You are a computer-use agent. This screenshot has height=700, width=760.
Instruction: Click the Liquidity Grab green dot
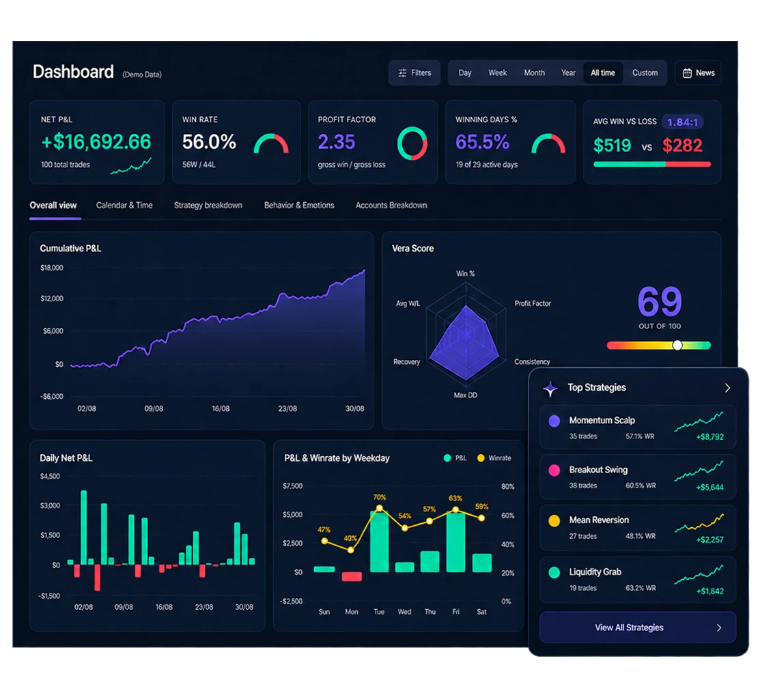click(x=554, y=572)
